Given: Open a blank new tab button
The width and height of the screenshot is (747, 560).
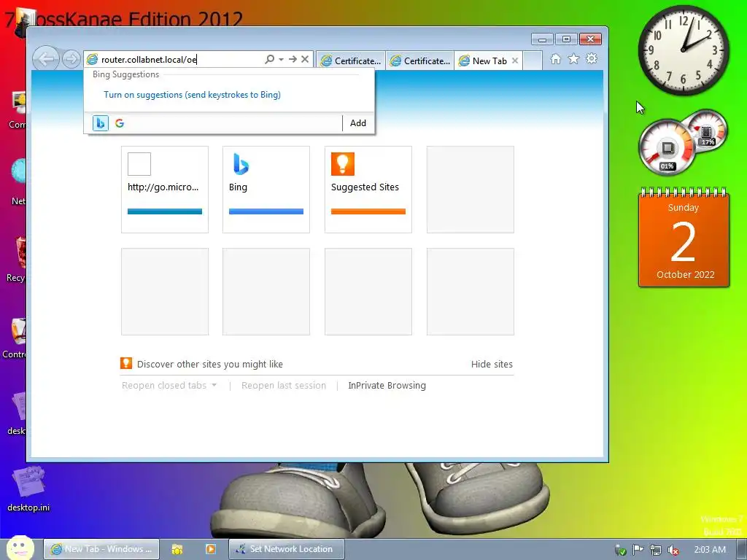Looking at the screenshot, I should (x=533, y=61).
